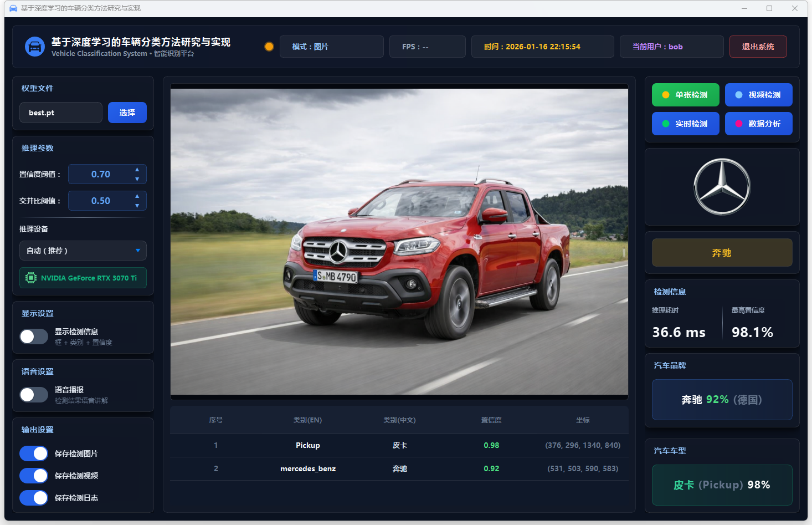Open the 视频检测 video detection mode

point(758,95)
